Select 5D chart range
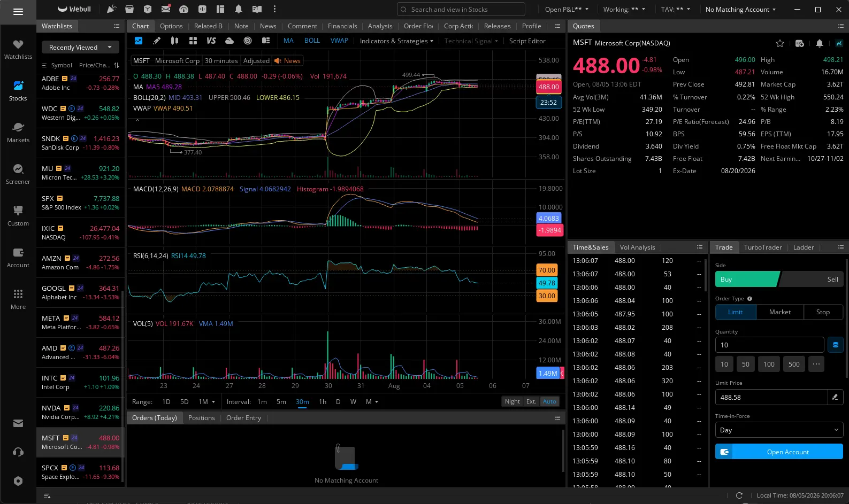849x504 pixels. tap(184, 402)
